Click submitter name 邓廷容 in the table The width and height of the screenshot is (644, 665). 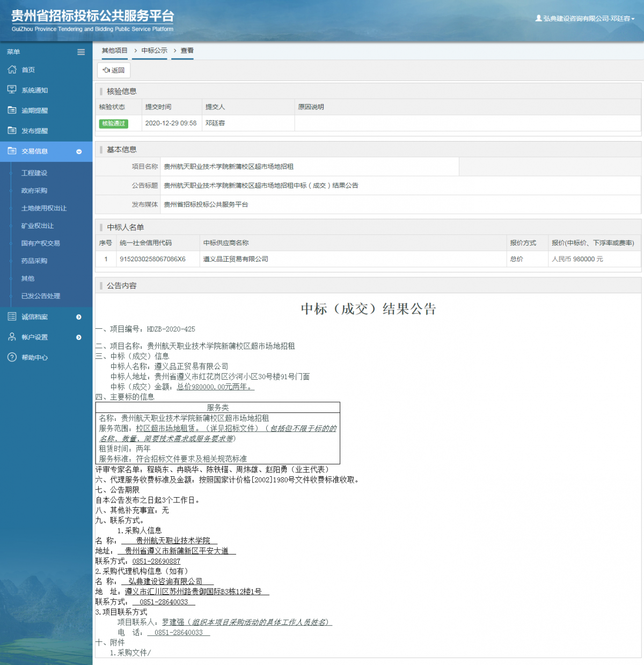coord(215,123)
